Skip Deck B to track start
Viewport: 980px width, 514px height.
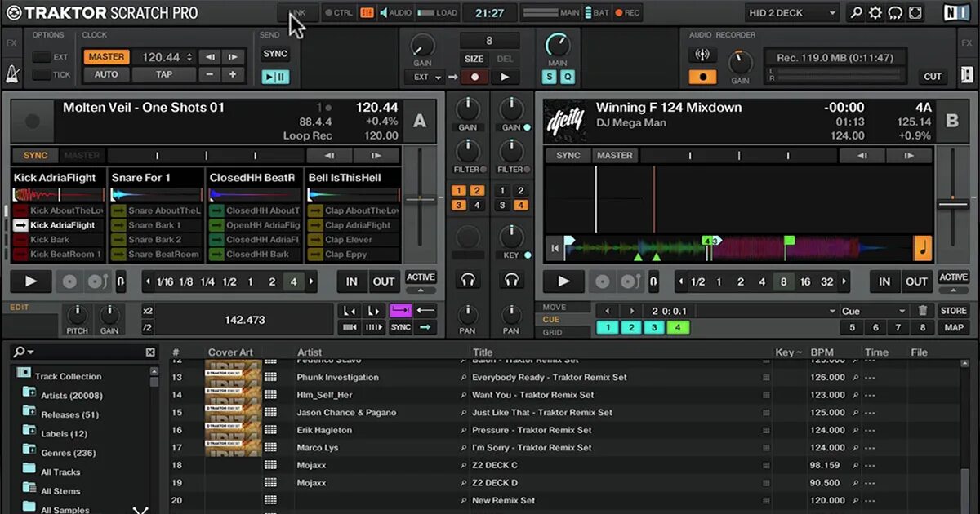click(x=555, y=248)
